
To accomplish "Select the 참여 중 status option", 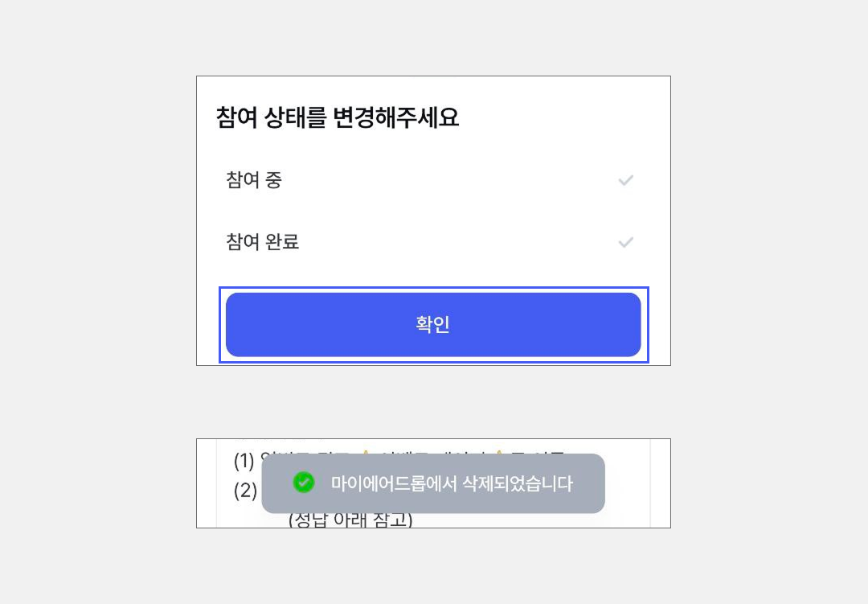I will (x=432, y=180).
